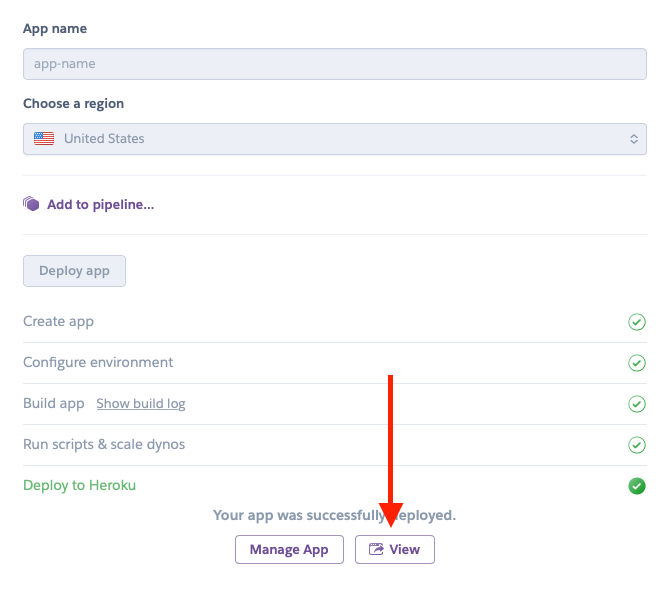Screen dimensions: 671x595
Task: Click the Deploy to Heroku green text
Action: click(80, 485)
